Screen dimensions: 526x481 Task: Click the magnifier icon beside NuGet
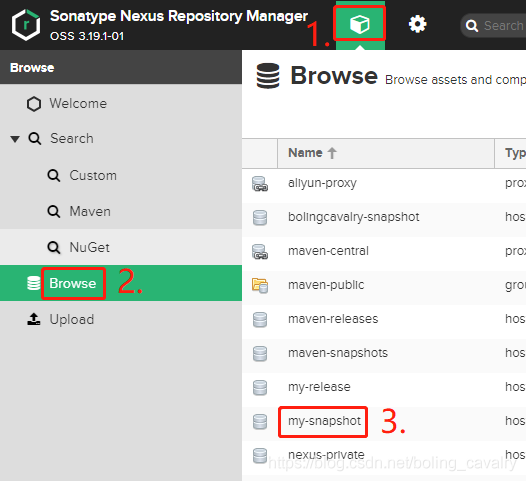[x=54, y=248]
